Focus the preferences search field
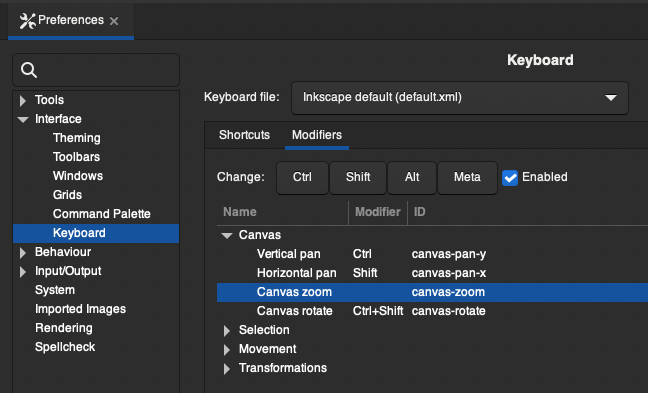This screenshot has width=648, height=393. [96, 70]
